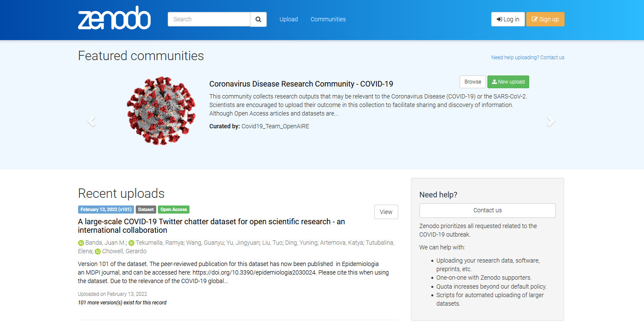
Task: Click the Dataset badge
Action: click(146, 209)
